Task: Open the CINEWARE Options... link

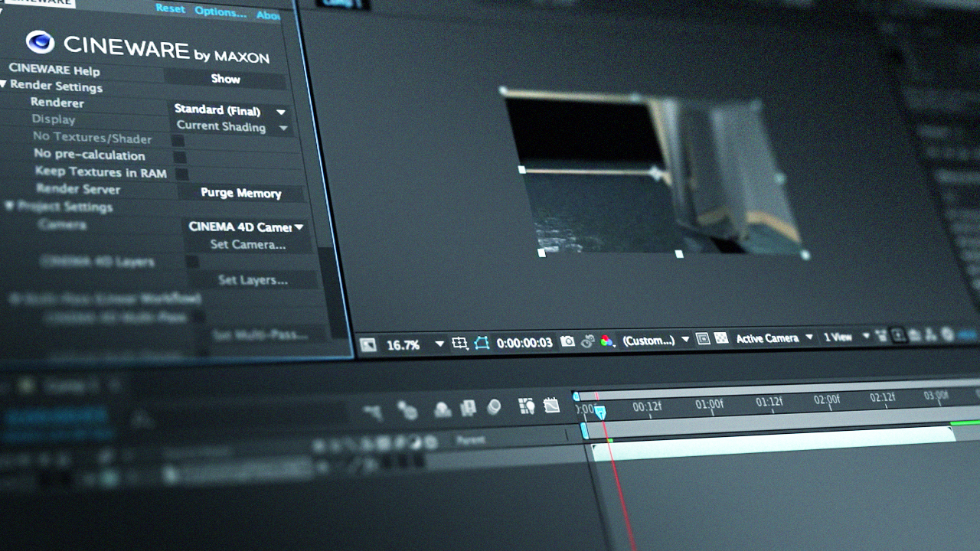Action: click(220, 11)
